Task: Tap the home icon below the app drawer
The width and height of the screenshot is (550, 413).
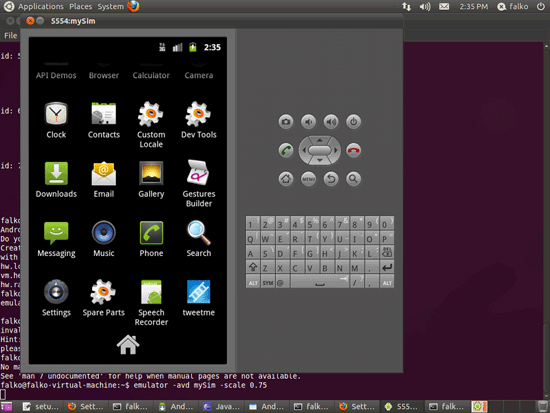Action: 128,345
